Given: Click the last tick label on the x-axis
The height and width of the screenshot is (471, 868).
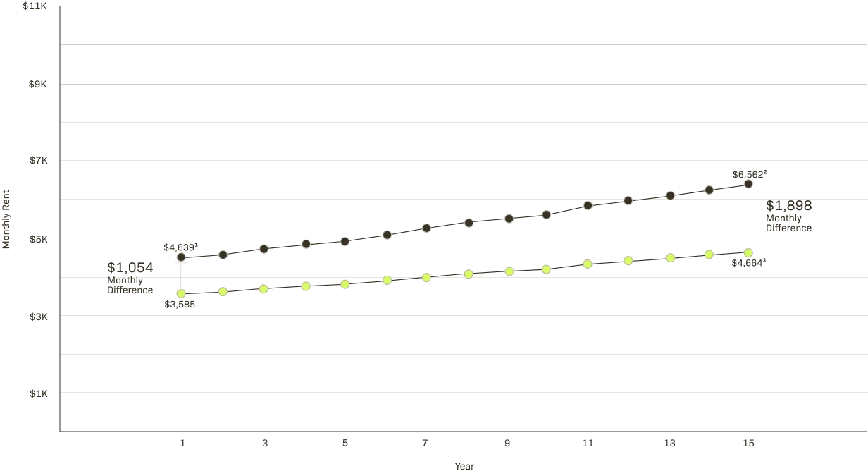Looking at the screenshot, I should pyautogui.click(x=748, y=443).
